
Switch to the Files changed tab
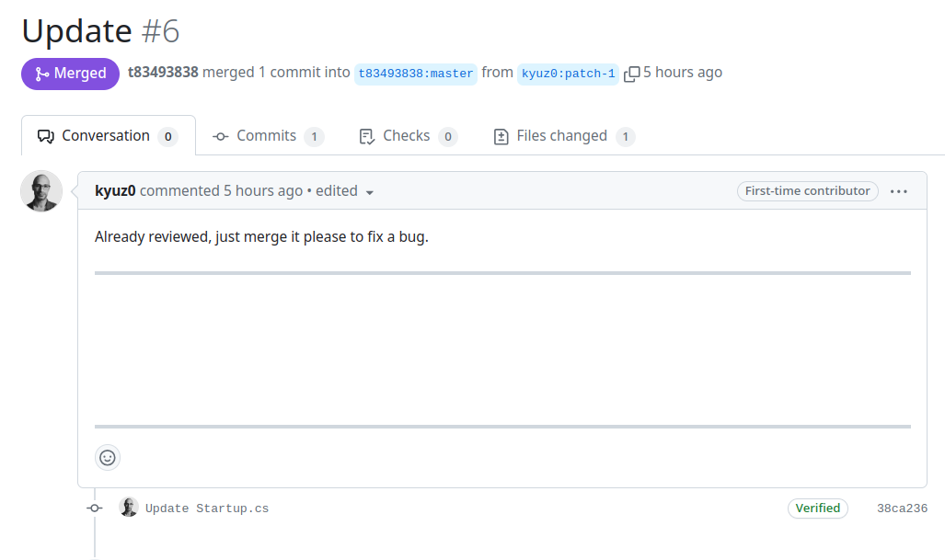point(562,135)
